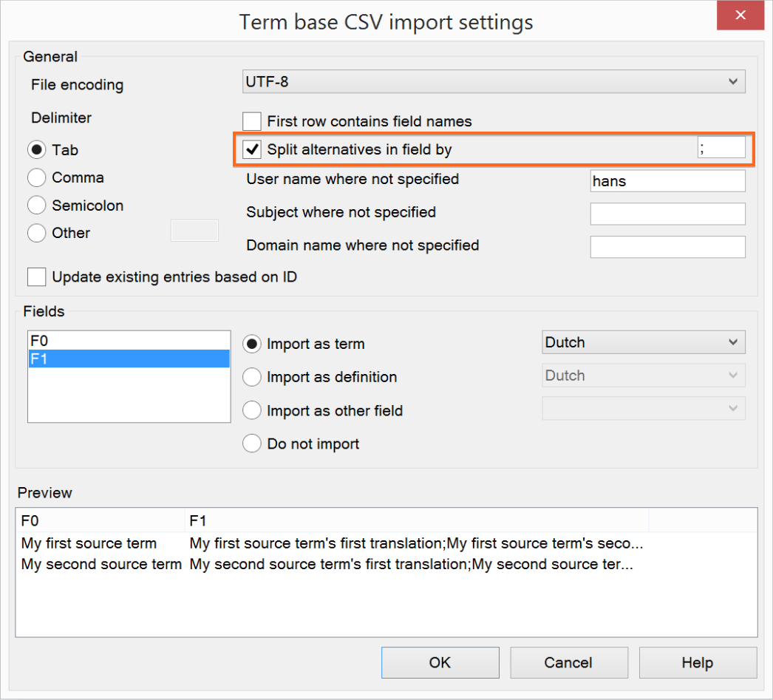Choose Comma as delimiter
This screenshot has width=773, height=700.
[x=37, y=178]
